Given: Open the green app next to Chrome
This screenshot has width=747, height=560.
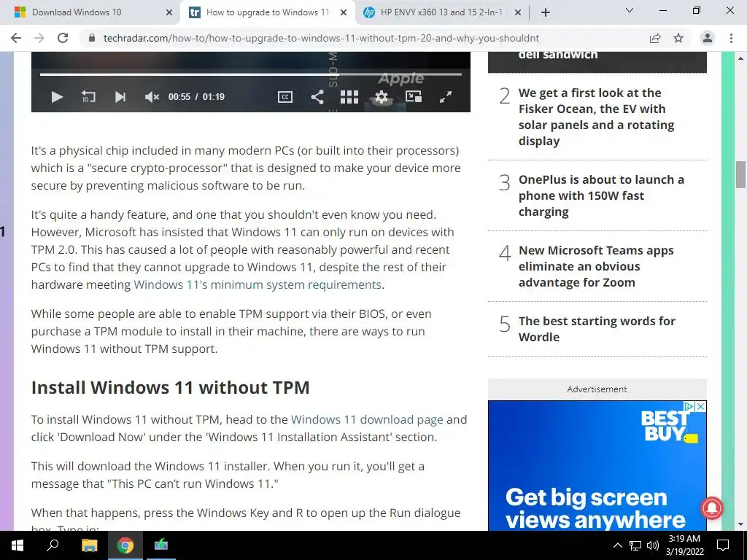Looking at the screenshot, I should tap(161, 545).
